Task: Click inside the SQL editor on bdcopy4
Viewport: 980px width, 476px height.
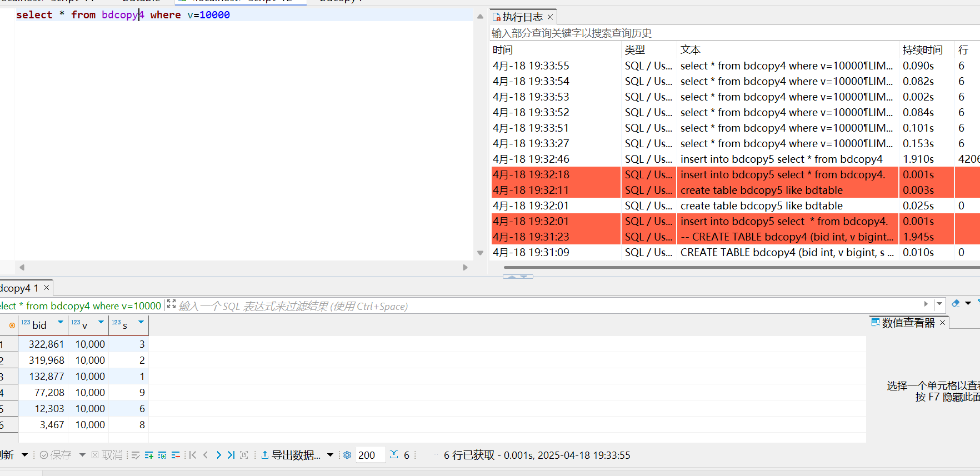Action: pyautogui.click(x=123, y=15)
